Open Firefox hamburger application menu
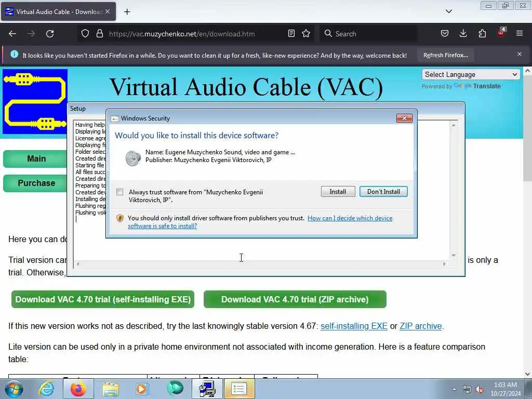This screenshot has height=399, width=532. coord(520,34)
